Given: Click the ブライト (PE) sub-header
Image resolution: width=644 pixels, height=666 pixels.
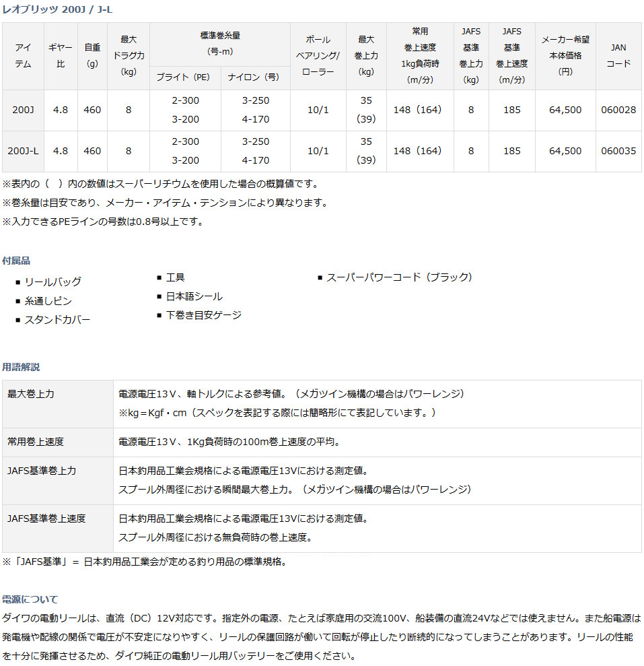Looking at the screenshot, I should click(185, 77).
